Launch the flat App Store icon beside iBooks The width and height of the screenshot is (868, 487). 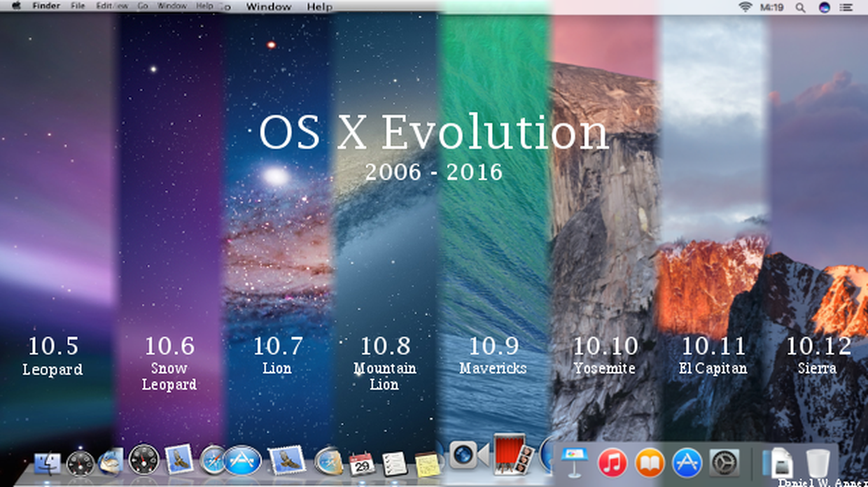click(x=687, y=463)
